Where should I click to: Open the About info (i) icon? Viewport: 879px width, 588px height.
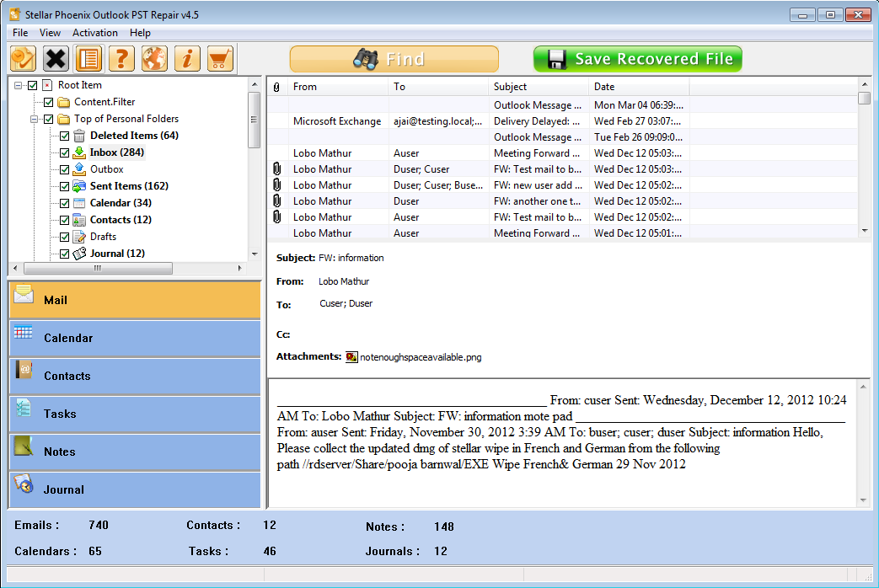click(186, 58)
